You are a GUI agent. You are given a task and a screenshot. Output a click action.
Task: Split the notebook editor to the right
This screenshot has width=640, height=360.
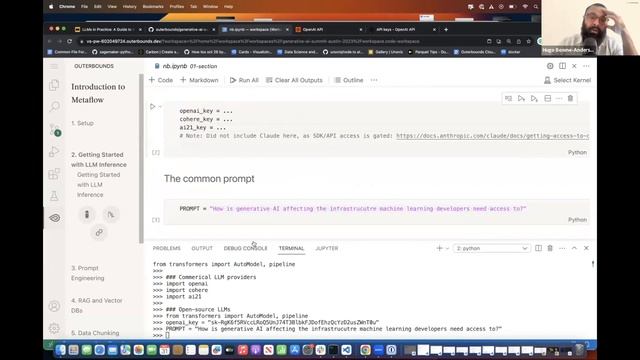(x=562, y=66)
